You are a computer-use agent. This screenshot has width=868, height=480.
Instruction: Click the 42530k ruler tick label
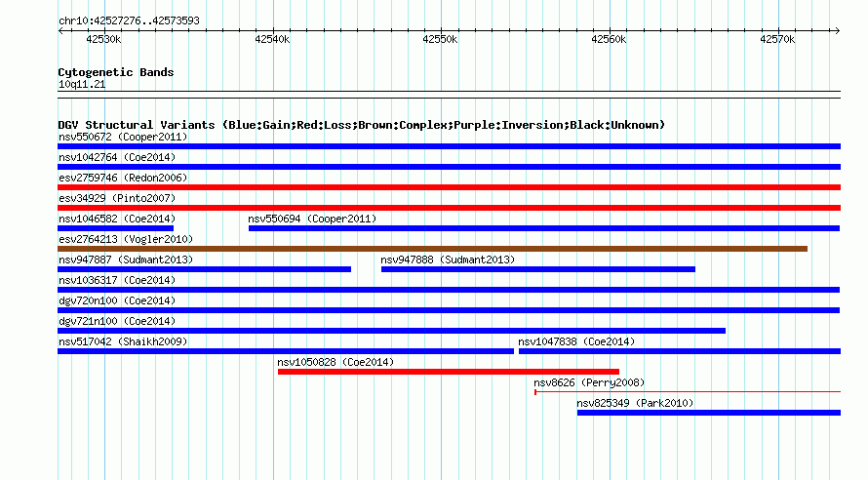point(103,39)
